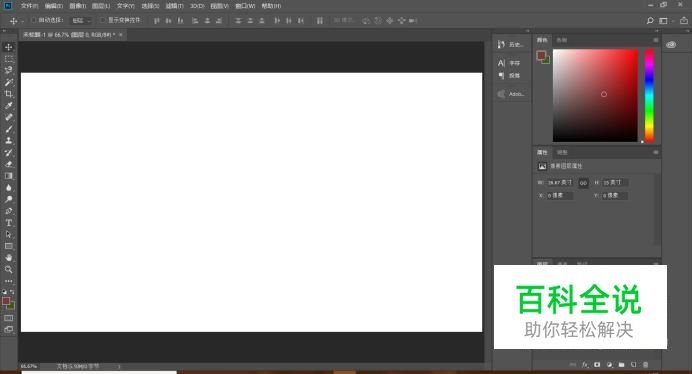Select the Move tool in the toolbox

[8, 47]
